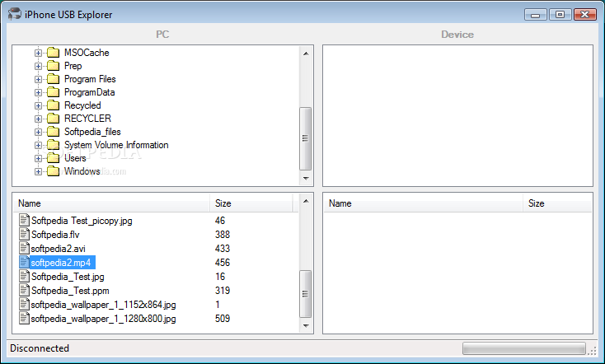Expand the Windows tree node

pos(38,171)
